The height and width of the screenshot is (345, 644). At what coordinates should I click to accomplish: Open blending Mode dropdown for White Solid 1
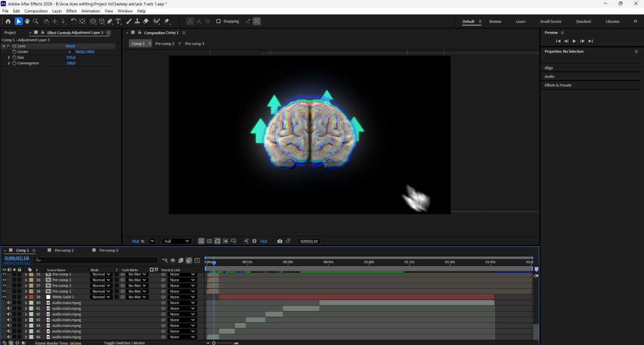[x=101, y=297]
